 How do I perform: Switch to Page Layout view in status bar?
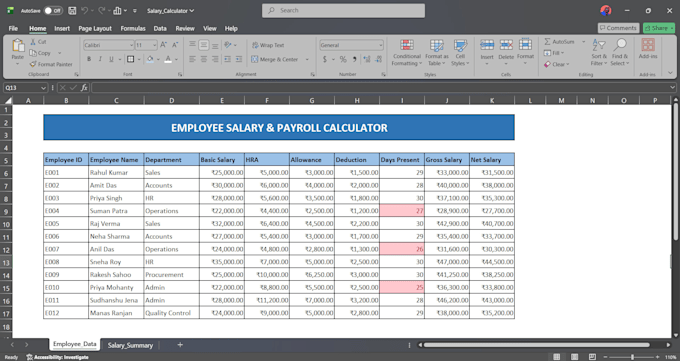pyautogui.click(x=574, y=357)
